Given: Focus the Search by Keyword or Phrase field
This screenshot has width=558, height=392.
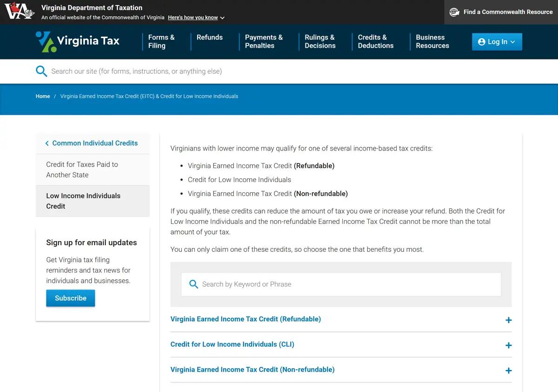Looking at the screenshot, I should tap(341, 284).
